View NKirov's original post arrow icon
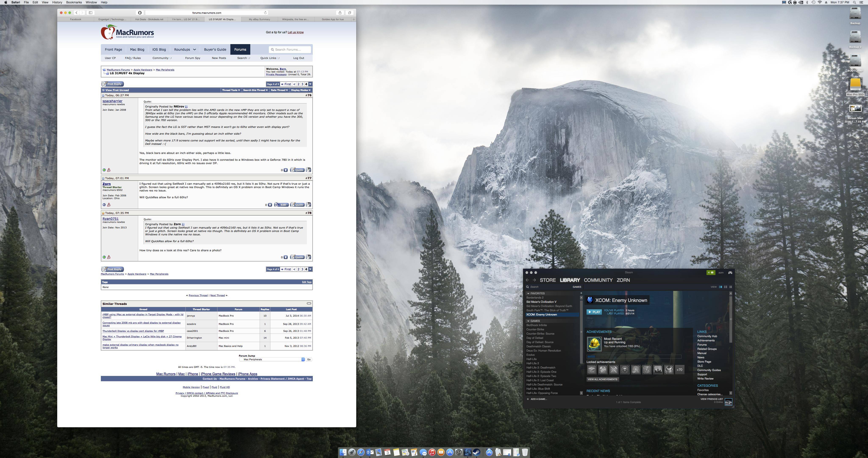The width and height of the screenshot is (868, 458). tap(186, 107)
